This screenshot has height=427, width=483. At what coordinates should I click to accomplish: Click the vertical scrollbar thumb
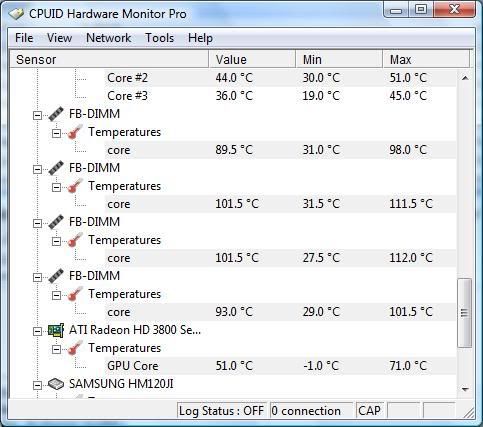464,313
